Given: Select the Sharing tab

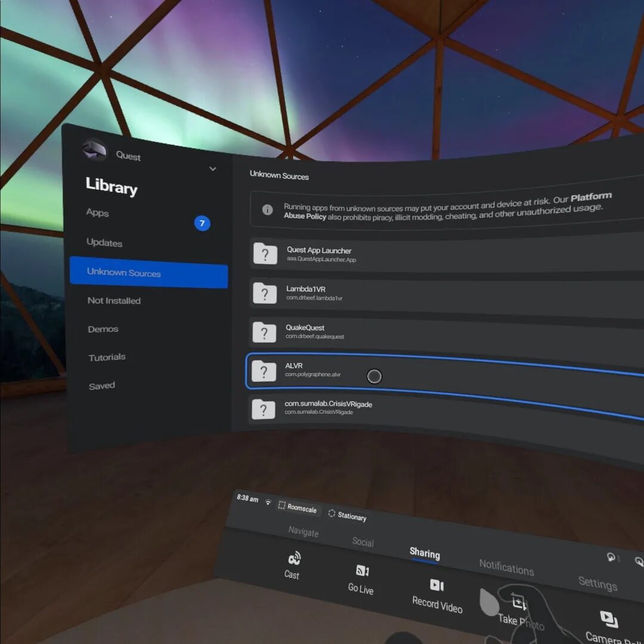Looking at the screenshot, I should 425,553.
